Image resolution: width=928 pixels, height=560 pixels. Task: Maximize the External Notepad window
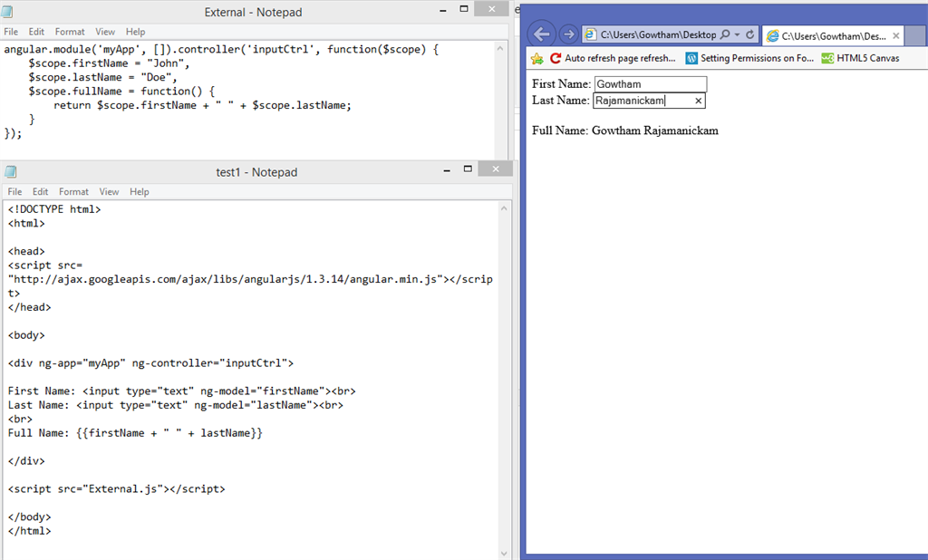[x=464, y=9]
